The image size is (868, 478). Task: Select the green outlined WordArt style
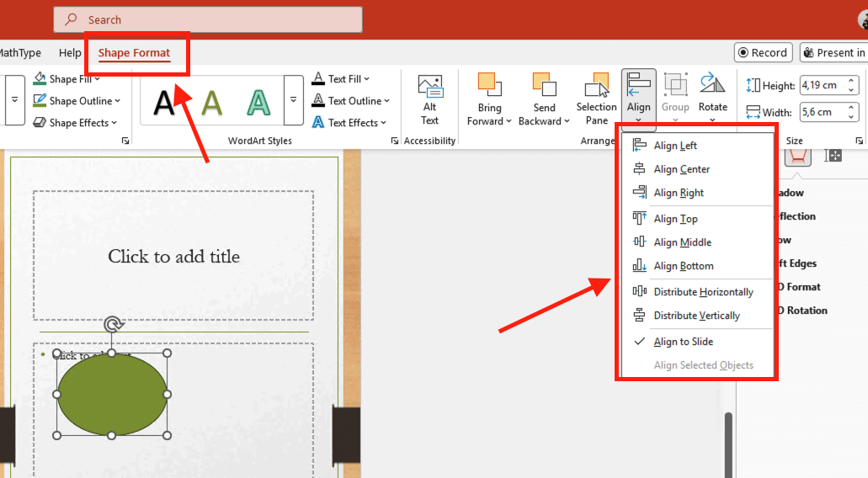point(258,103)
